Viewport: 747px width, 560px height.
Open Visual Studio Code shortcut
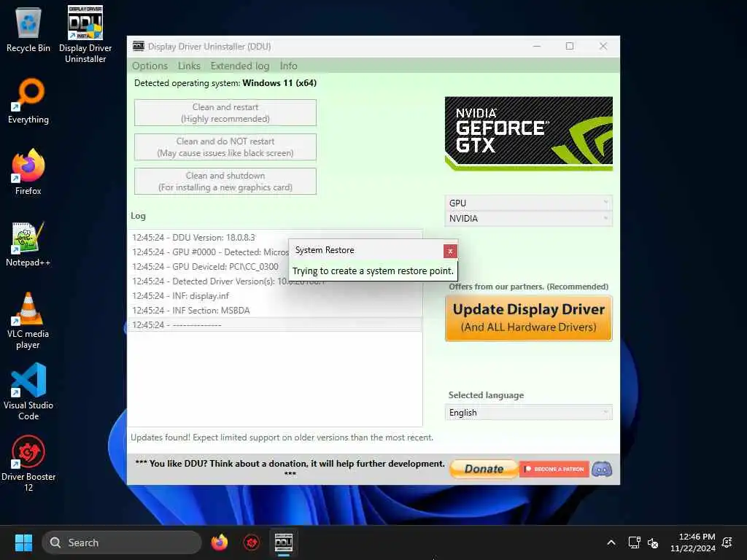pos(28,392)
